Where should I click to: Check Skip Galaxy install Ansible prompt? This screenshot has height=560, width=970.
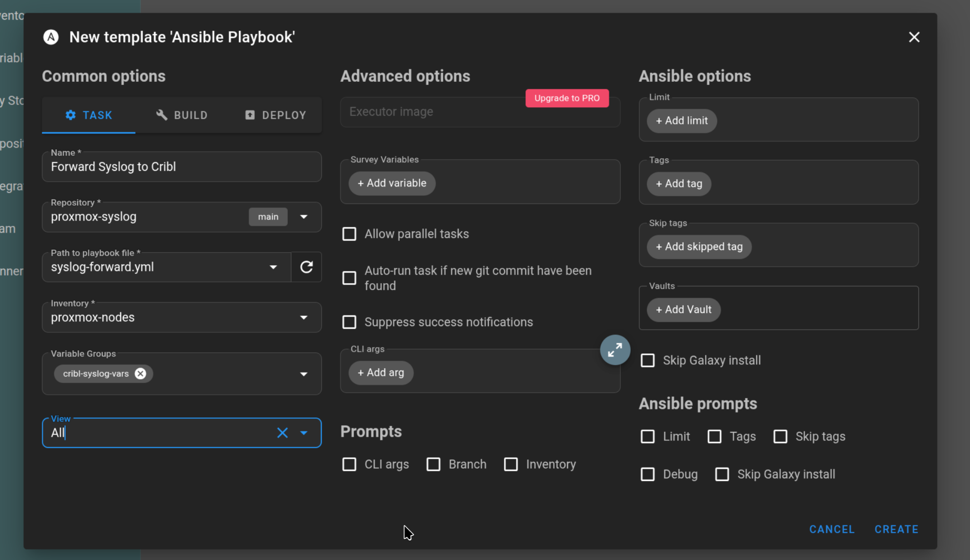pos(722,474)
